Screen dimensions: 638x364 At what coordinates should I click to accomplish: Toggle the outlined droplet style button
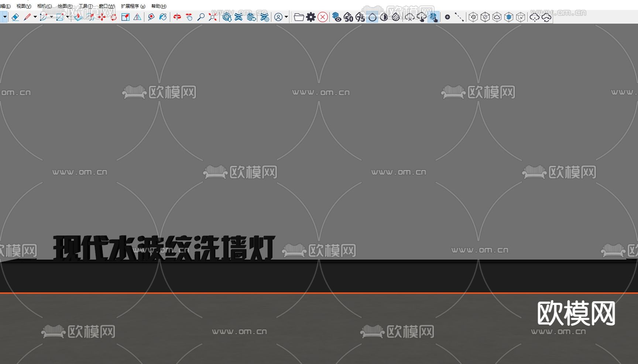(x=372, y=17)
